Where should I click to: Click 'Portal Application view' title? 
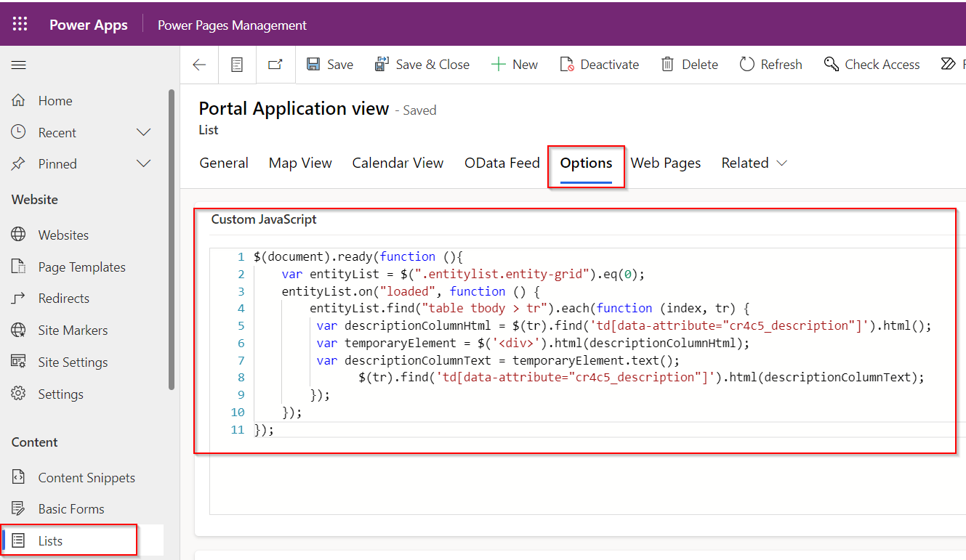(x=294, y=109)
